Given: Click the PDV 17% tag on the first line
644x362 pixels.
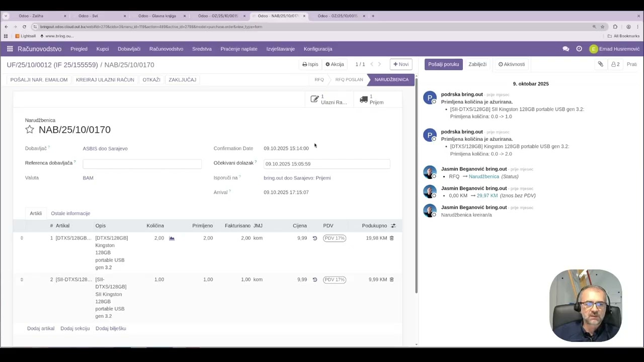Looking at the screenshot, I should 335,238.
